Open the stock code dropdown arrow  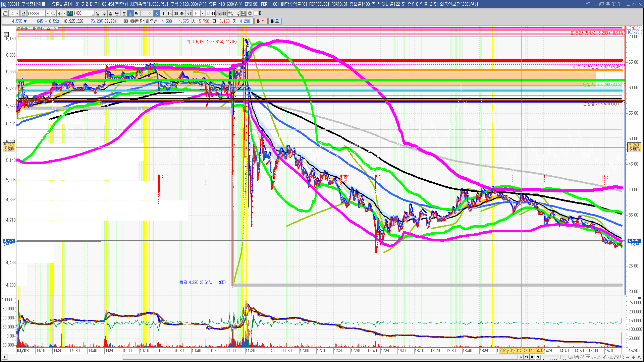point(48,13)
